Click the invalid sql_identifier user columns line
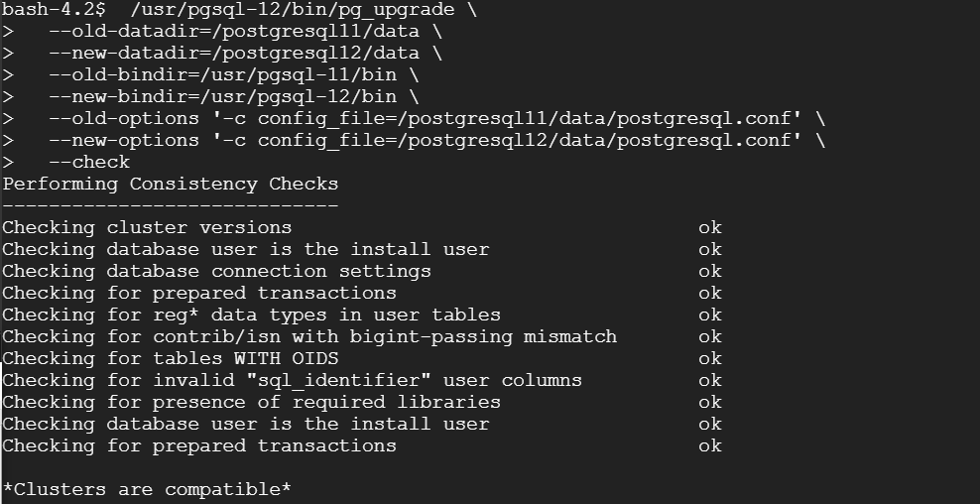 coord(292,381)
